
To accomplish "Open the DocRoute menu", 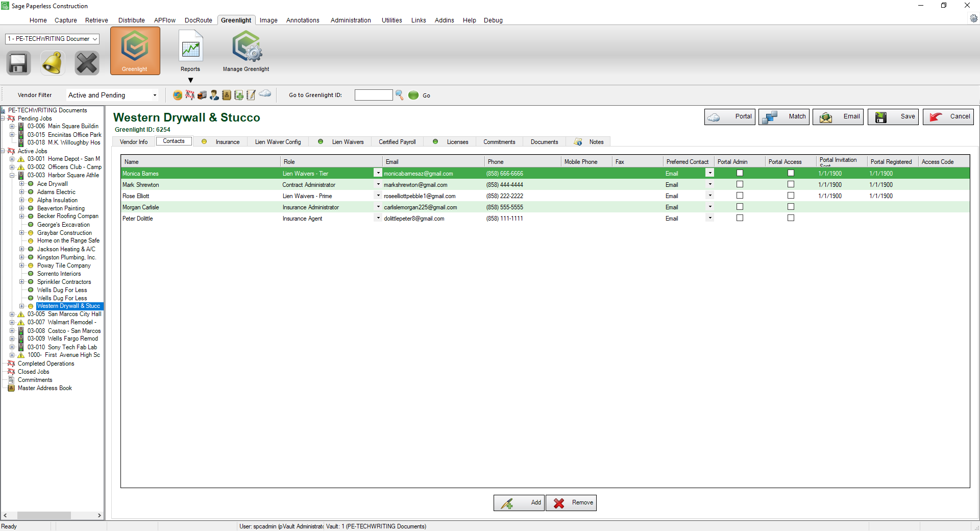I will click(199, 20).
